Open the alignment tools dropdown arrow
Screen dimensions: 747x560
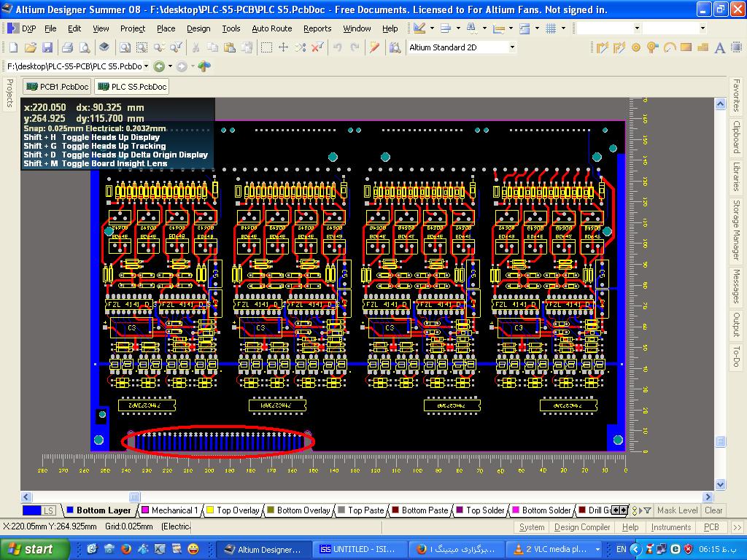point(458,28)
